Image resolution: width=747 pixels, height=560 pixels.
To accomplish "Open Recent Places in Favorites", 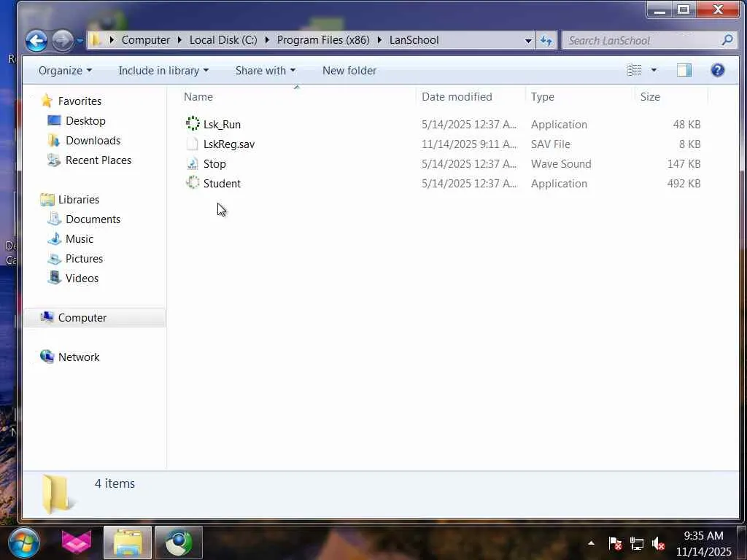I will click(x=98, y=160).
